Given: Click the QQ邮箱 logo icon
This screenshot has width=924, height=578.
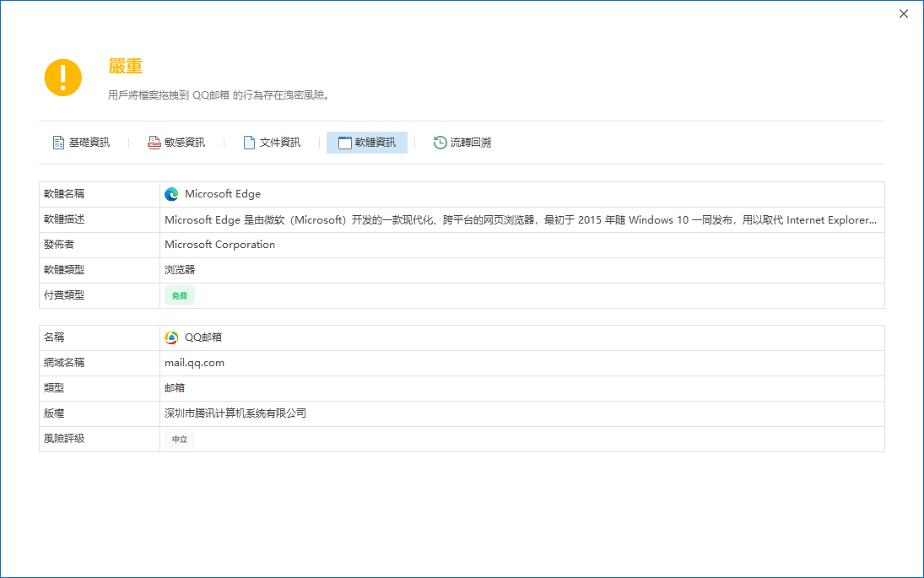Looking at the screenshot, I should [x=171, y=338].
